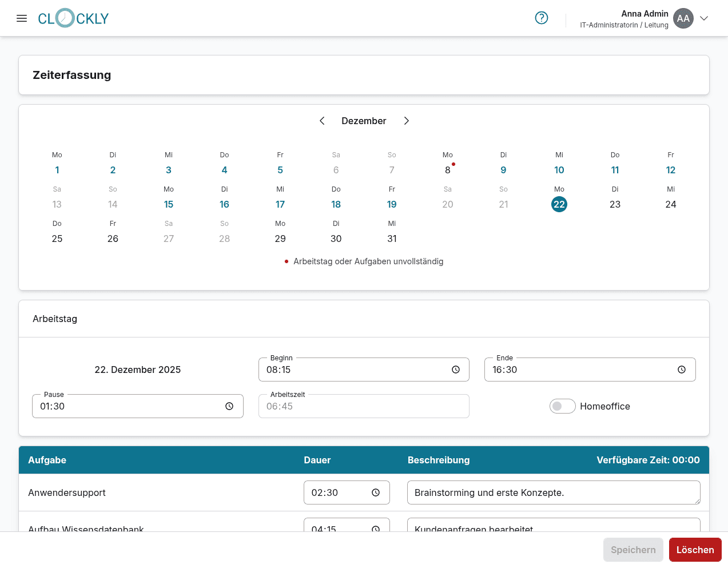Screen dimensions: 728x568
Task: Navigate to the next month
Action: (406, 121)
